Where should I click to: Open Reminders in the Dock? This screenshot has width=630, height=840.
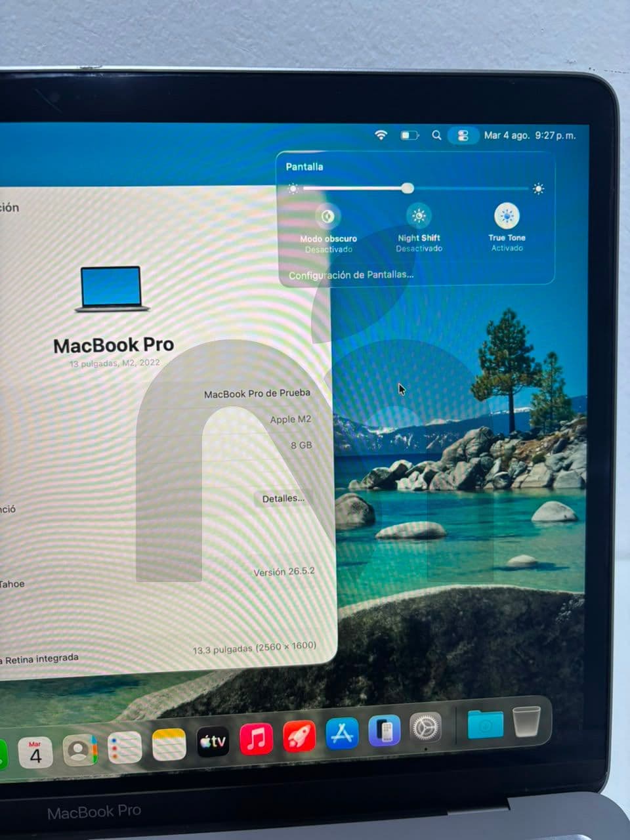coord(125,747)
